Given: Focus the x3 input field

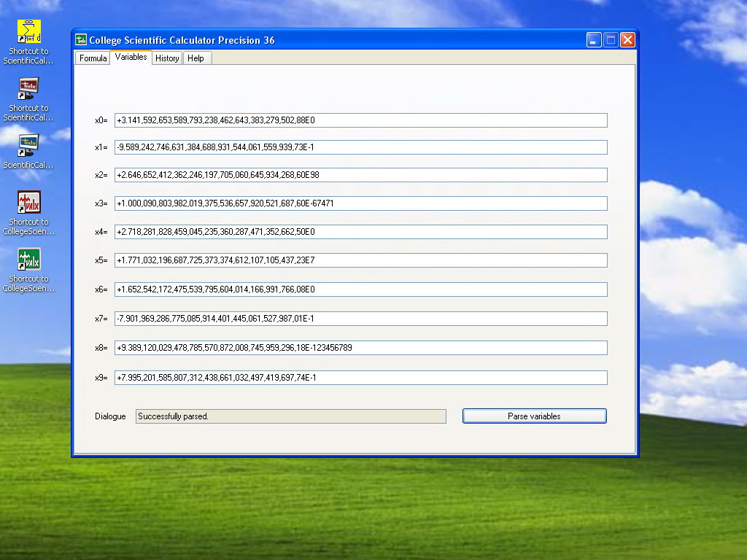Looking at the screenshot, I should [361, 203].
